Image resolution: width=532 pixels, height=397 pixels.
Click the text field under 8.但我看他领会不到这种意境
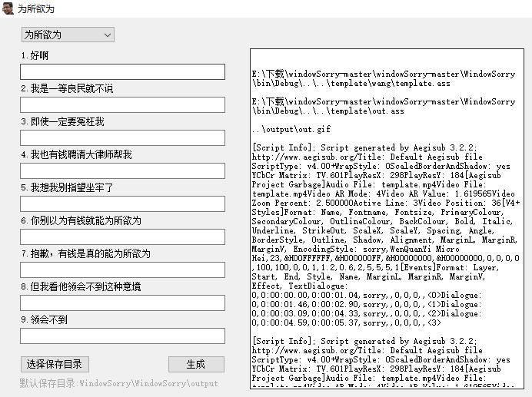click(x=122, y=303)
